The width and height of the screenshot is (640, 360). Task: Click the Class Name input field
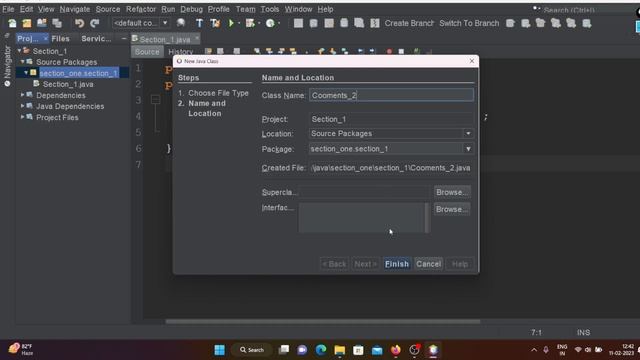[391, 96]
